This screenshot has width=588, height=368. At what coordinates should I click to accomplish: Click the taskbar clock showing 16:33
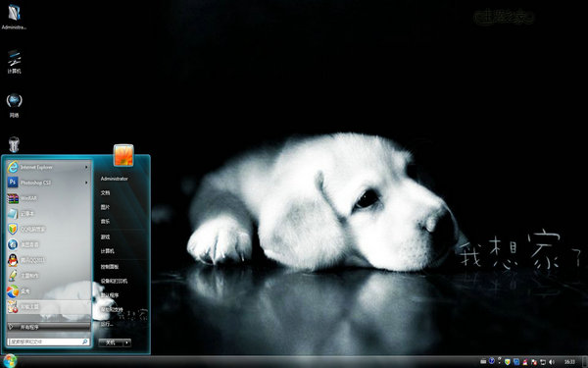tap(569, 362)
